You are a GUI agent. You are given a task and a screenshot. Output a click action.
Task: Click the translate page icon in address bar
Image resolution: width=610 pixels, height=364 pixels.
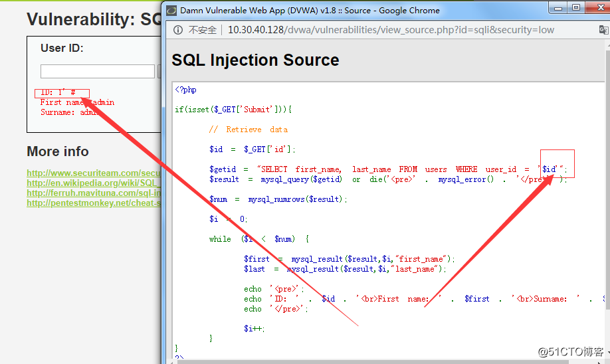[x=603, y=30]
